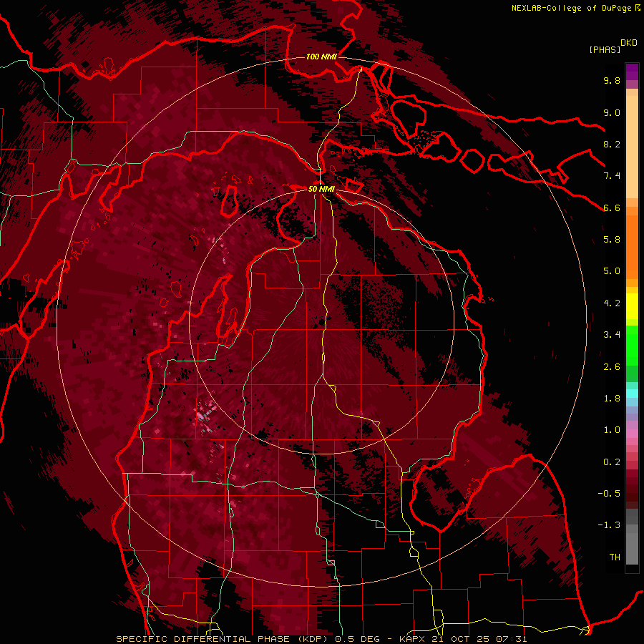
Task: Select the 9.0 value on the scale
Action: pyautogui.click(x=612, y=112)
